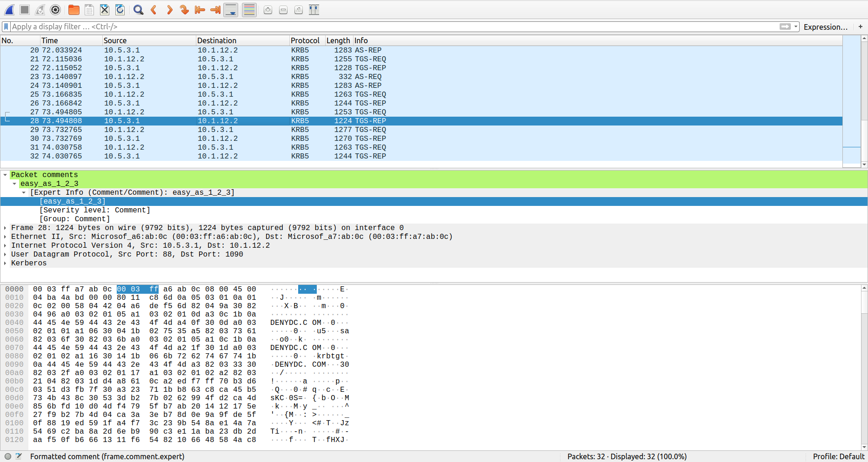Find a packet with magnifier icon
The width and height of the screenshot is (868, 462).
138,10
